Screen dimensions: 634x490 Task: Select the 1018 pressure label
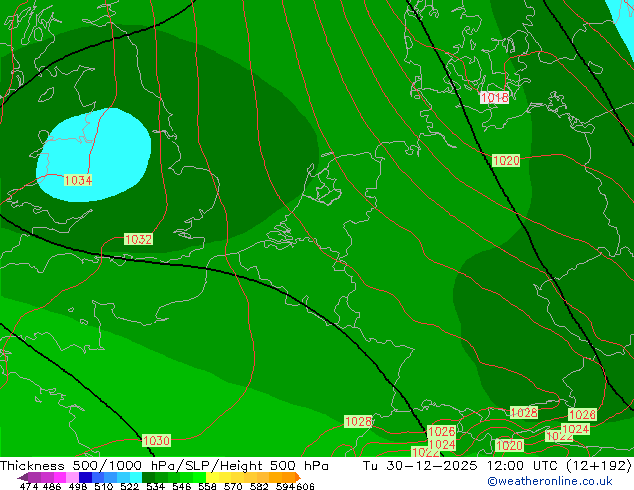(x=494, y=97)
